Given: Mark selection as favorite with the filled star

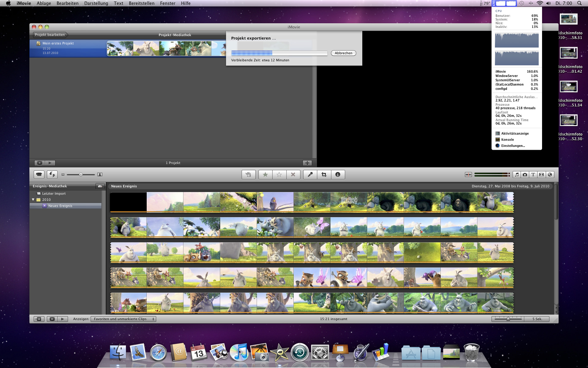Looking at the screenshot, I should [x=265, y=174].
